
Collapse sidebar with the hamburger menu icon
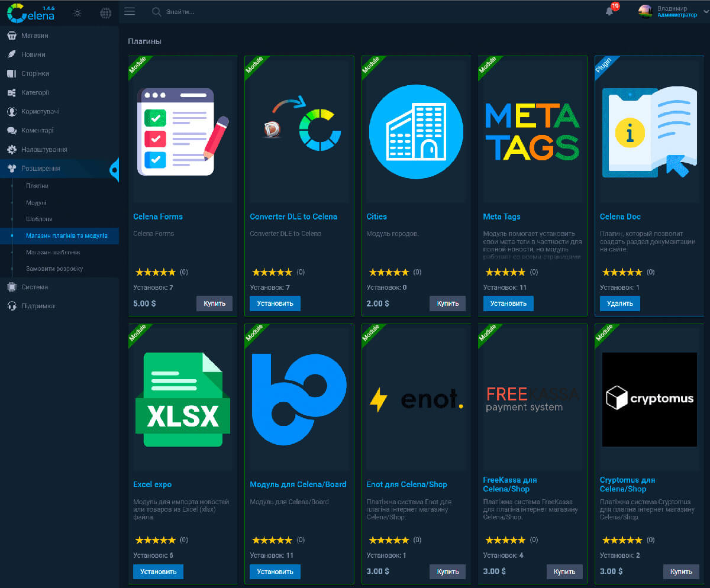130,11
